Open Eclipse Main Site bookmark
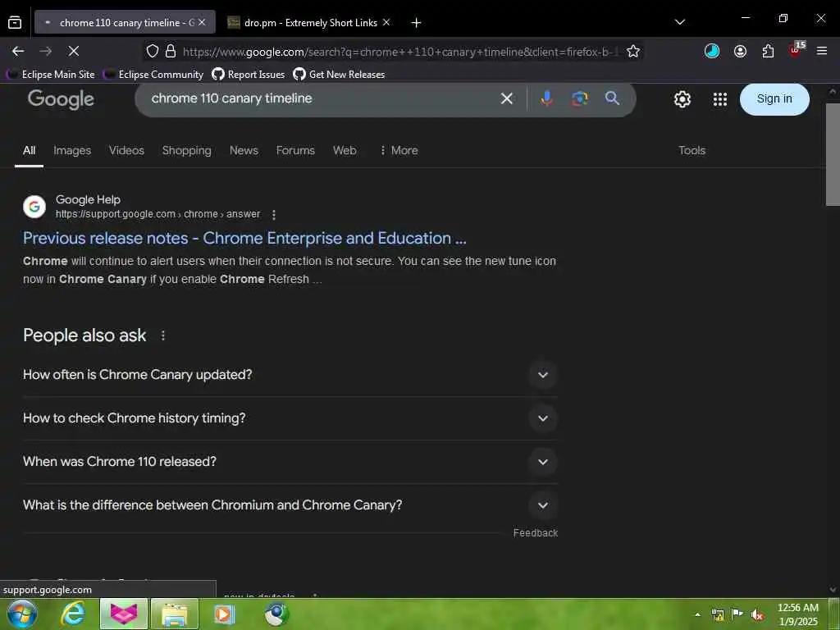This screenshot has width=840, height=630. point(51,75)
